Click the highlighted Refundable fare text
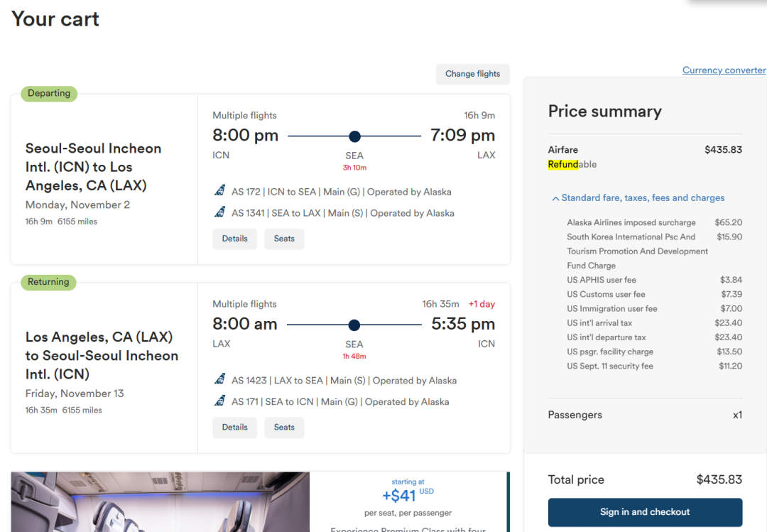This screenshot has width=767, height=532. [x=572, y=165]
